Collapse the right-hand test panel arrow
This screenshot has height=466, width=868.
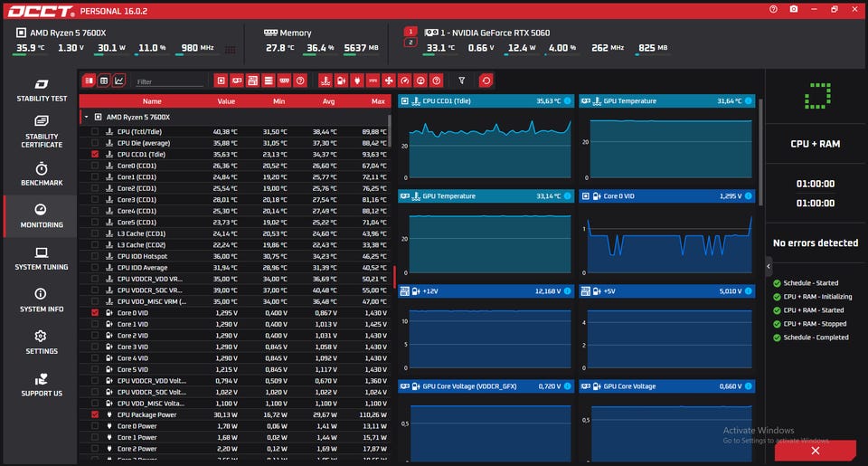click(769, 267)
